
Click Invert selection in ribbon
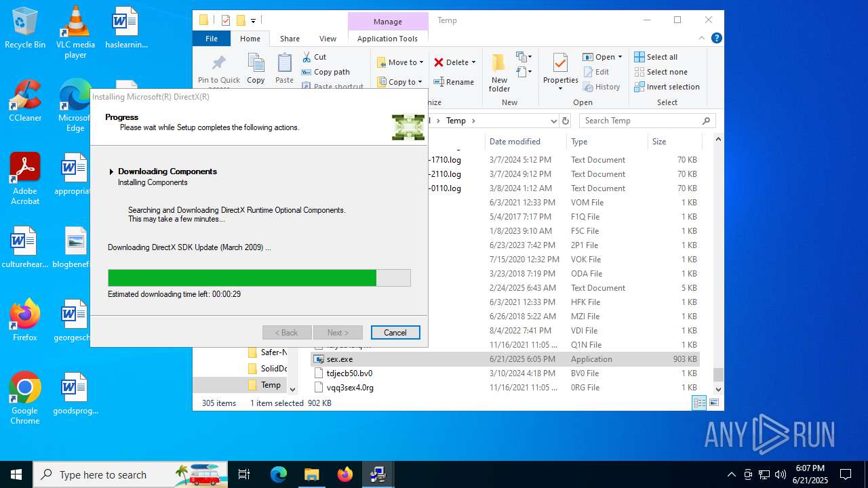[667, 87]
